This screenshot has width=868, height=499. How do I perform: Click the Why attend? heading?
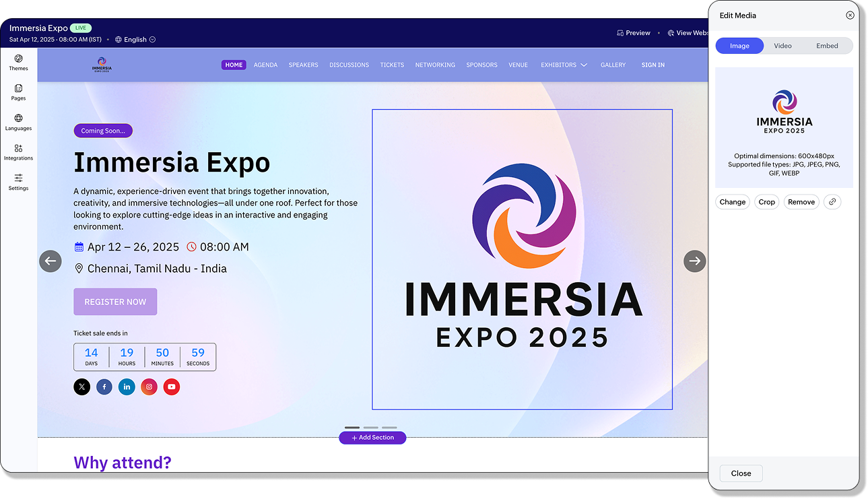click(x=123, y=463)
